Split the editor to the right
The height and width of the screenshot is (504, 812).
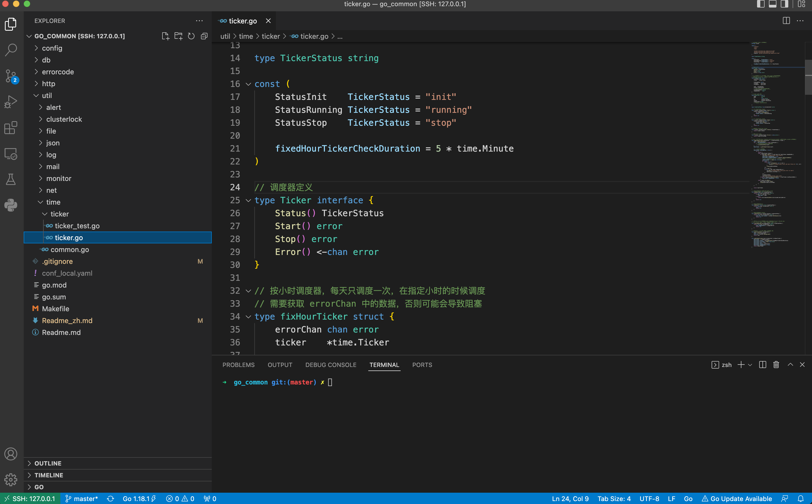coord(786,21)
